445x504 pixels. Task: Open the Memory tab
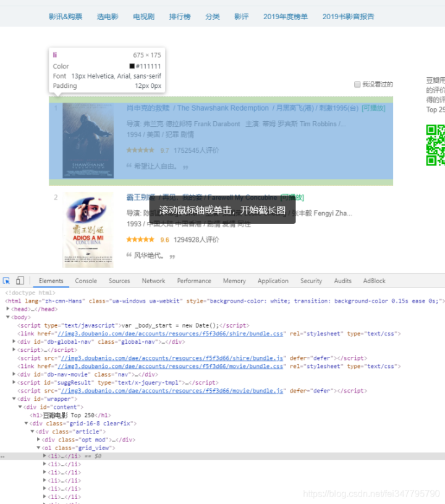(x=234, y=281)
